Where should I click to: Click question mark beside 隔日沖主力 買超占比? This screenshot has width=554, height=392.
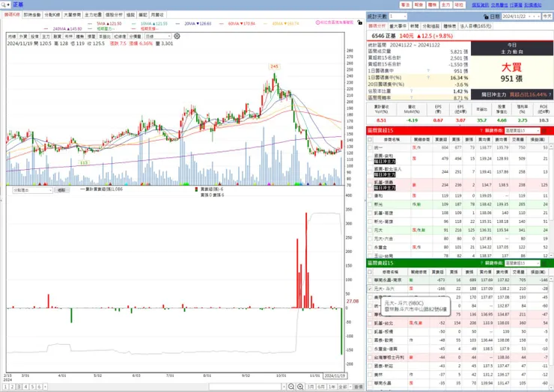point(550,95)
